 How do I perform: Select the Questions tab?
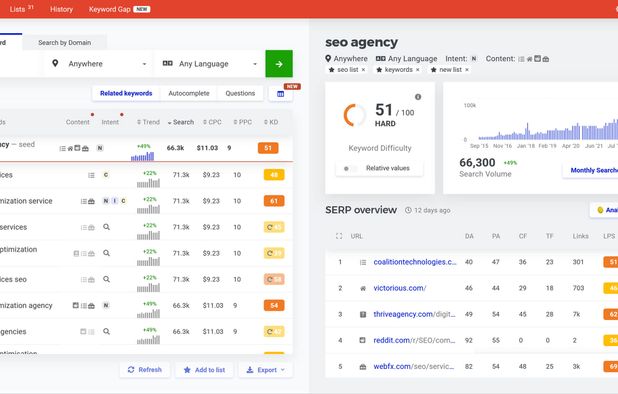[240, 93]
